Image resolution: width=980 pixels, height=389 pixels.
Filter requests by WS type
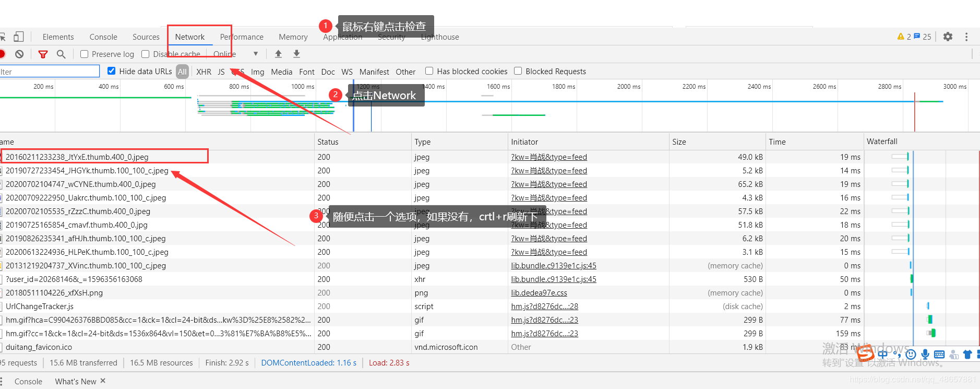pos(347,72)
